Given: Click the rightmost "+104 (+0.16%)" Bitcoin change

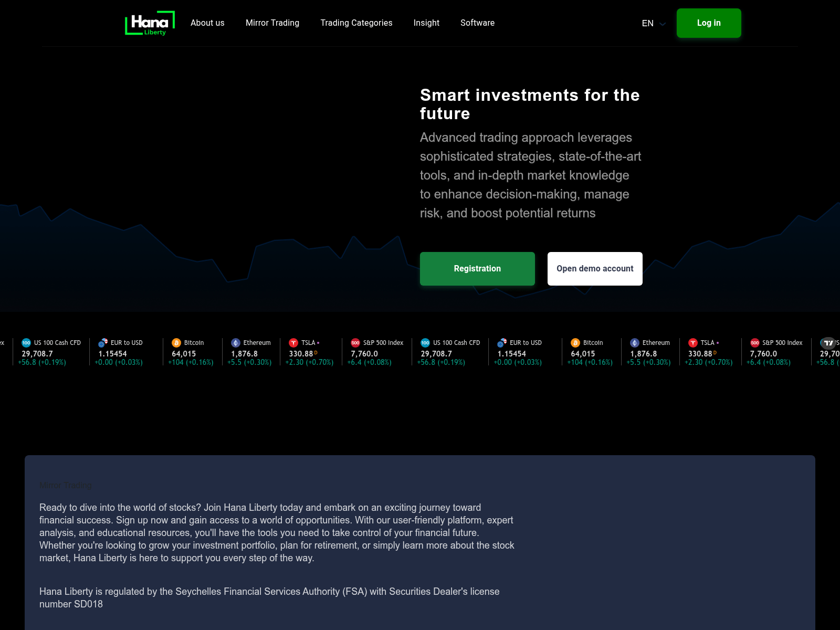Looking at the screenshot, I should click(x=590, y=362).
